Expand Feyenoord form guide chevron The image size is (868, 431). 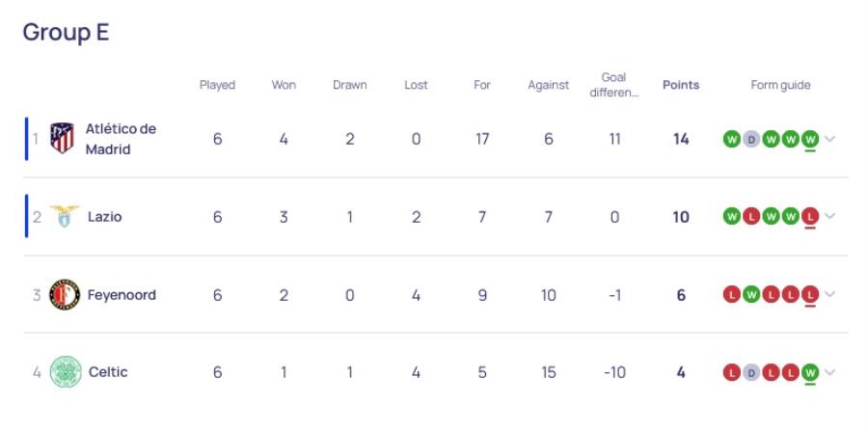click(x=829, y=294)
